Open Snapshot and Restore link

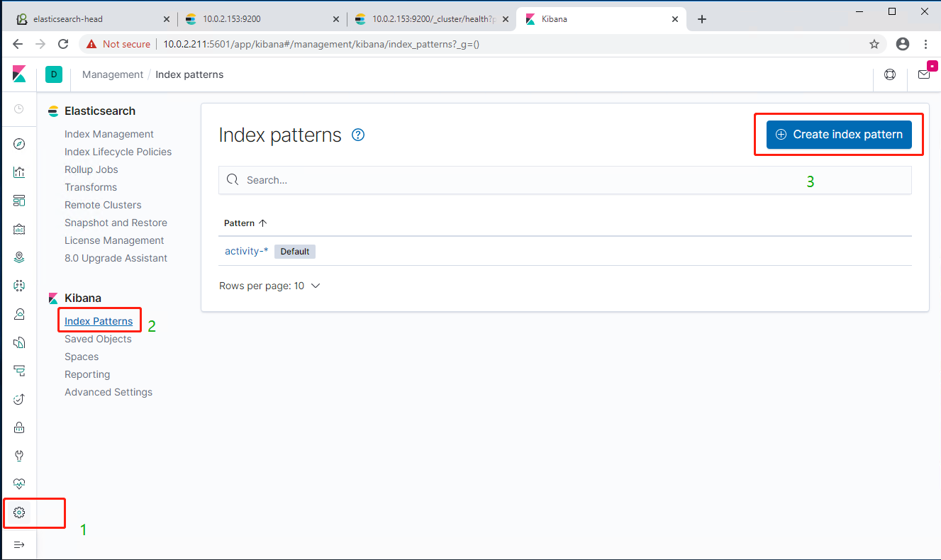[116, 223]
